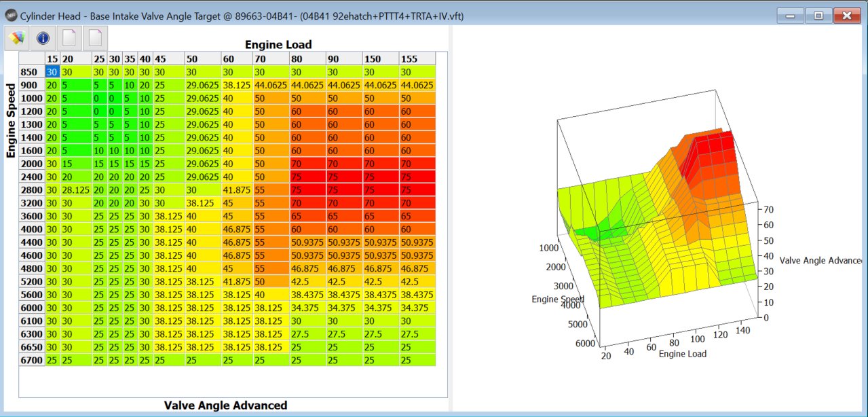Click the 50.9375 cell at row 4400, load 80

tap(307, 242)
